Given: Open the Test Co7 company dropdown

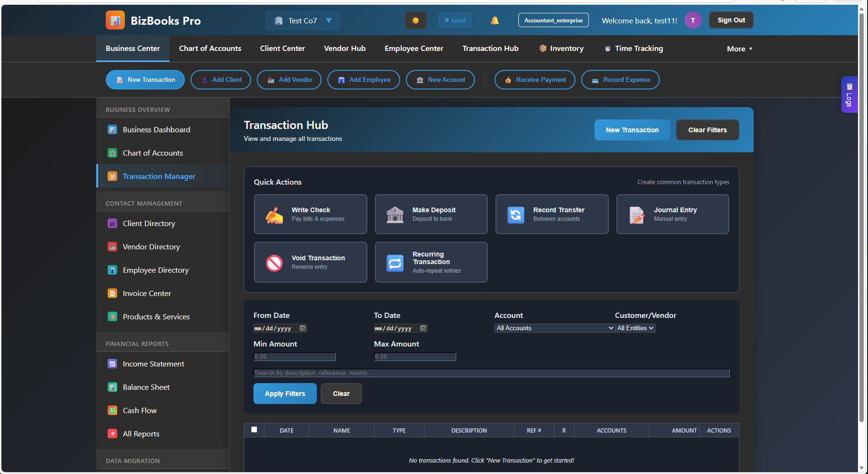Looking at the screenshot, I should [x=303, y=20].
